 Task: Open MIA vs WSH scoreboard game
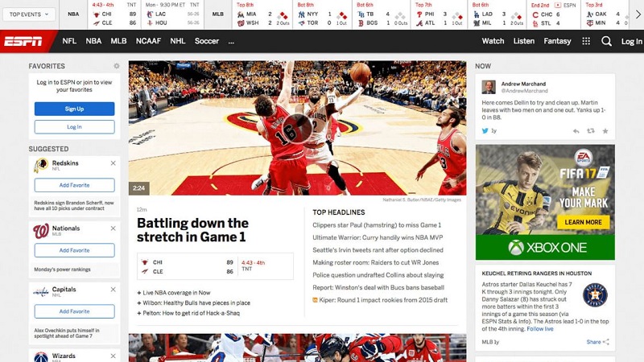pyautogui.click(x=263, y=14)
